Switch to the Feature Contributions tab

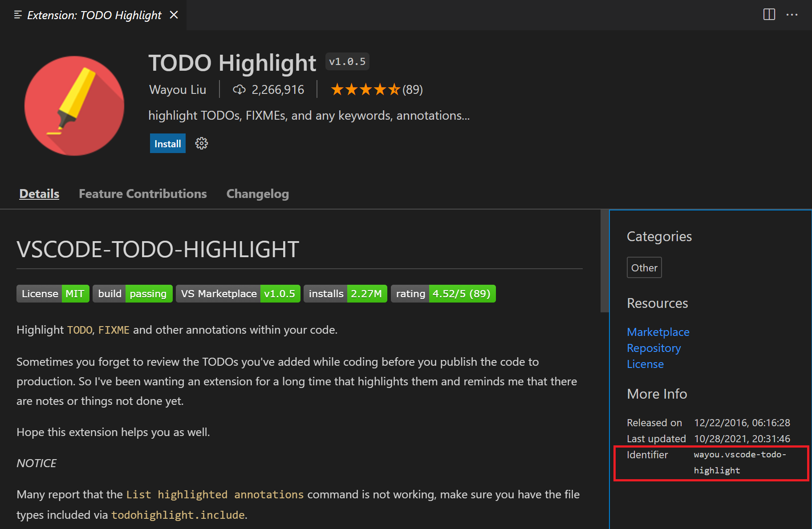(143, 194)
